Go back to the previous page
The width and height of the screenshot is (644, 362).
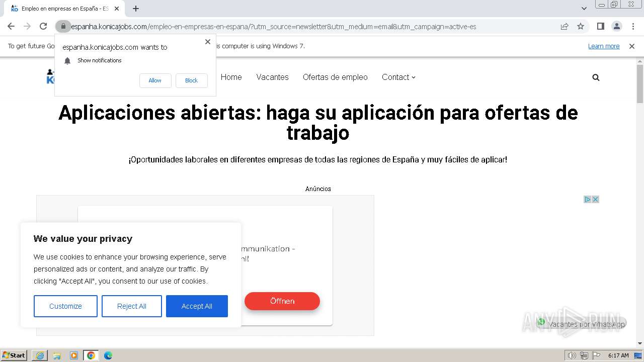point(11,27)
